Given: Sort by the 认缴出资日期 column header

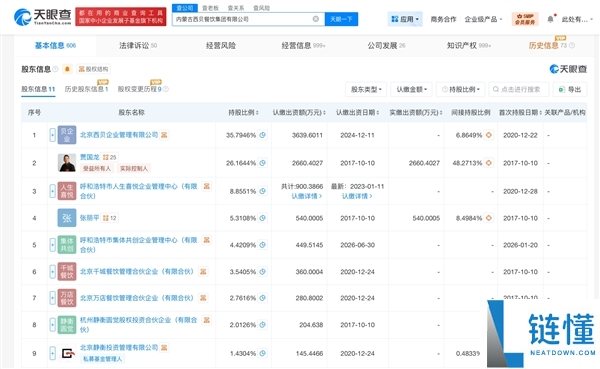Looking at the screenshot, I should [357, 113].
